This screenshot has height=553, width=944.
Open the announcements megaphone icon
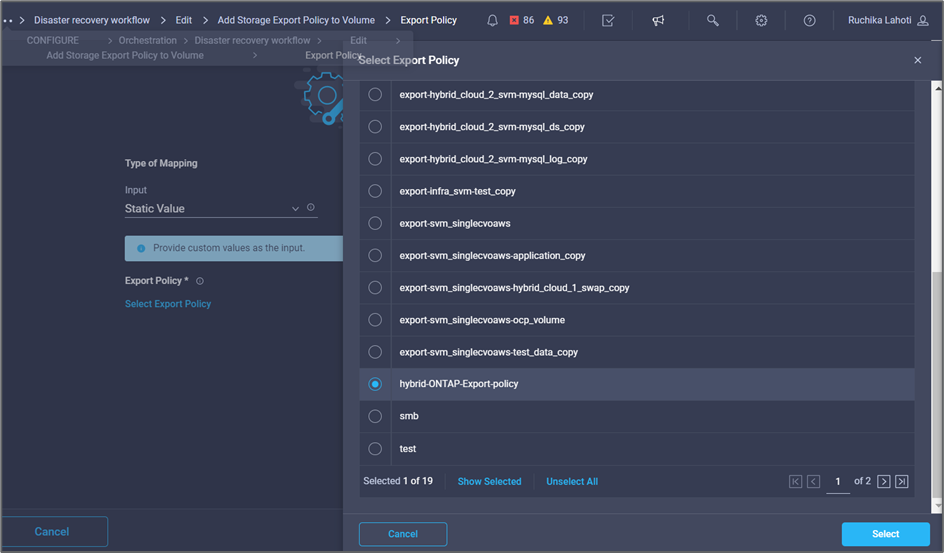658,20
